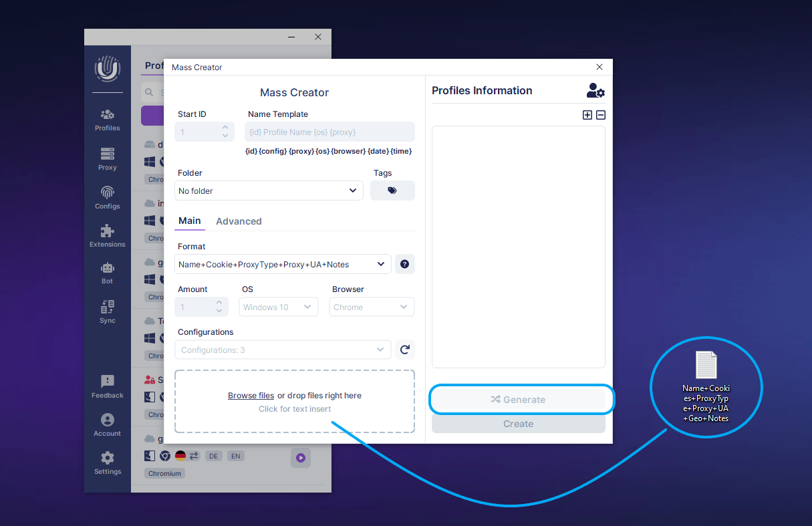Click the Name Template input field
The width and height of the screenshot is (812, 526).
[x=329, y=132]
